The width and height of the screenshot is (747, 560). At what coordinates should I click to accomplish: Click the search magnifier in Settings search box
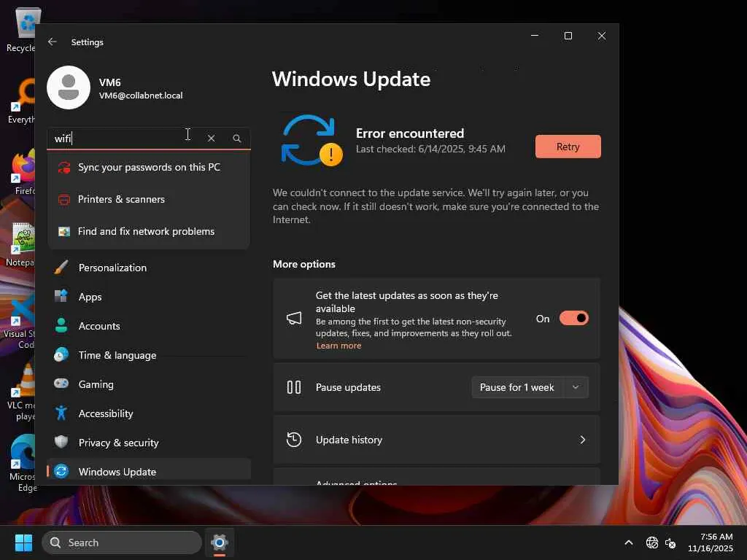[237, 138]
